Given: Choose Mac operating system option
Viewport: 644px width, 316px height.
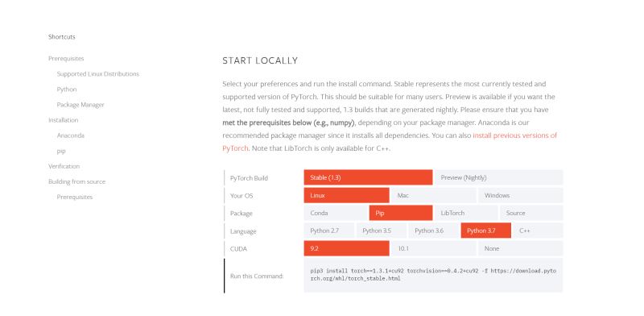Looking at the screenshot, I should point(433,195).
